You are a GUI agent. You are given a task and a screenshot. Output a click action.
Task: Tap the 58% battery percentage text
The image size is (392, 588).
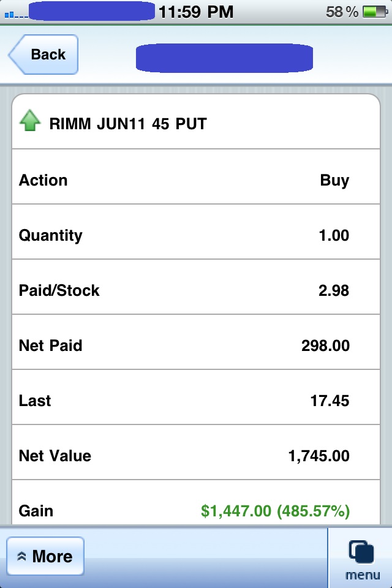[x=342, y=12]
